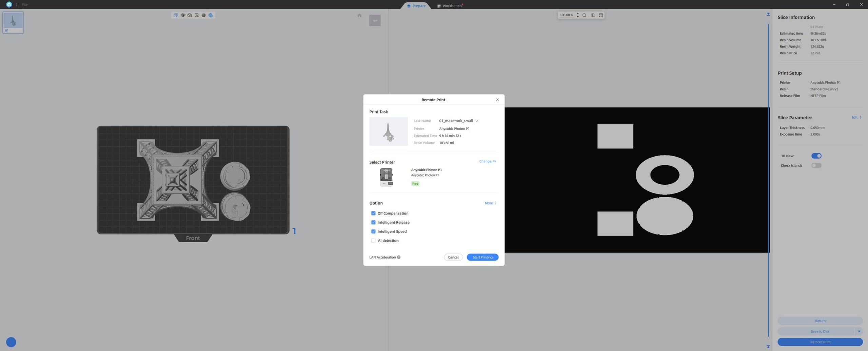Viewport: 868px width, 351px height.
Task: Click the pencil icon to rename task
Action: [x=477, y=121]
